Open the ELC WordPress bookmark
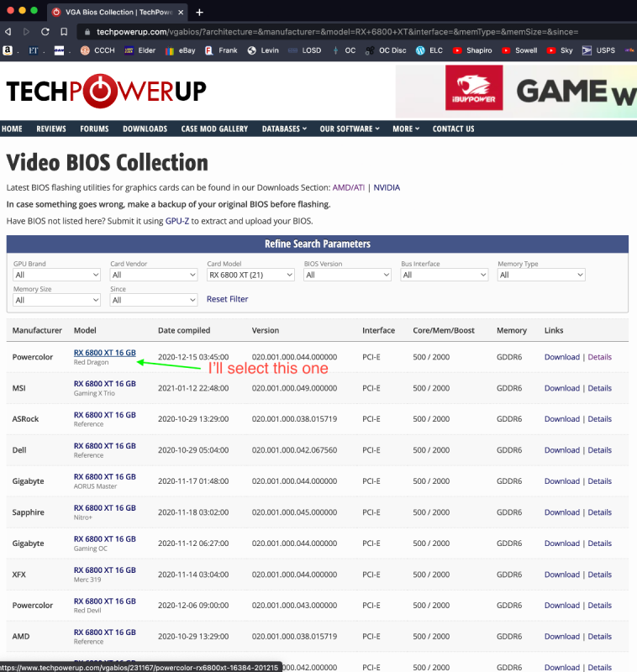 tap(429, 50)
